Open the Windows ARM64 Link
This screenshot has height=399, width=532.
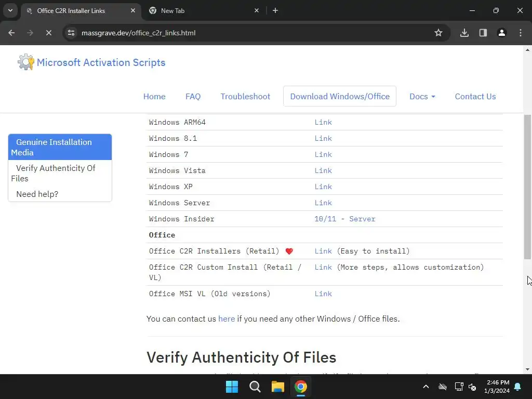[323, 122]
